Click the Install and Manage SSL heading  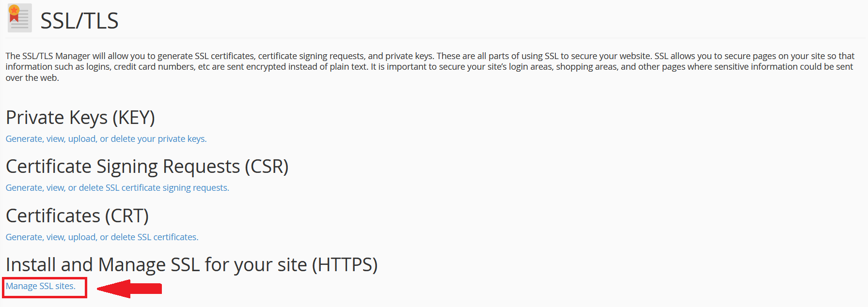[192, 265]
